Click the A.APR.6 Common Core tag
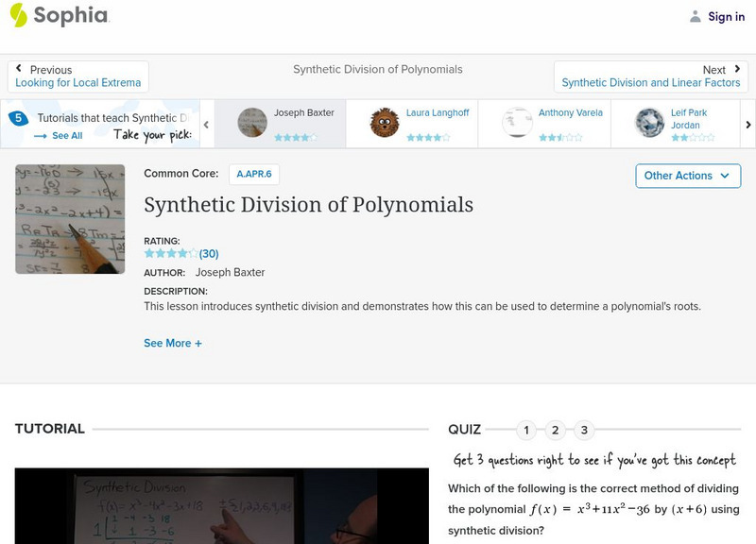 tap(254, 174)
